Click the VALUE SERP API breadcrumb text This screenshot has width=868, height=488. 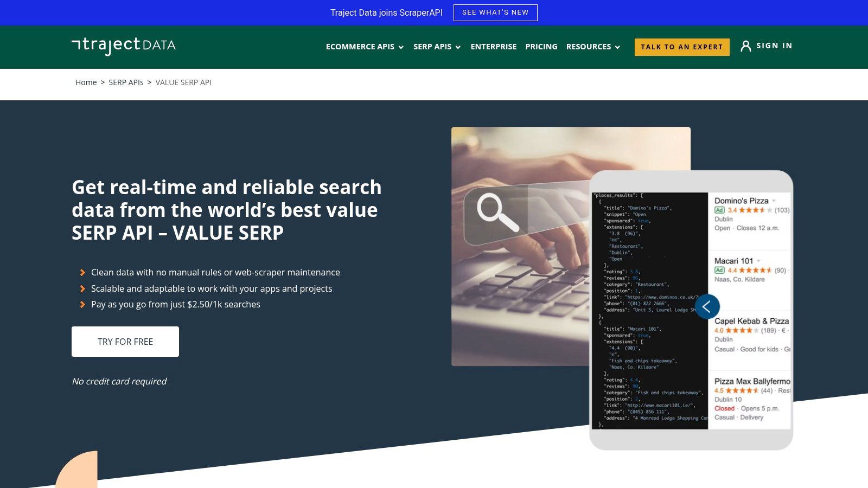click(x=183, y=82)
